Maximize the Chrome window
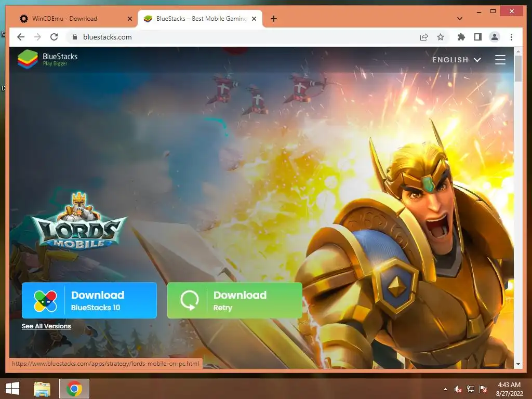532x399 pixels. coord(493,11)
